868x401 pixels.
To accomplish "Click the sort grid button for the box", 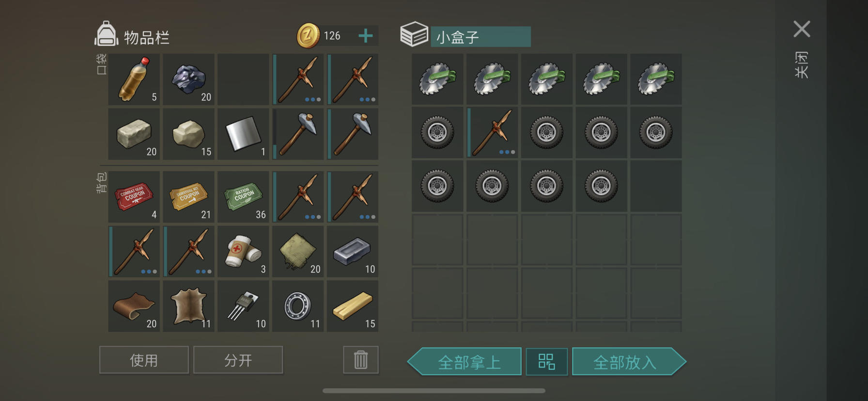I will 547,361.
